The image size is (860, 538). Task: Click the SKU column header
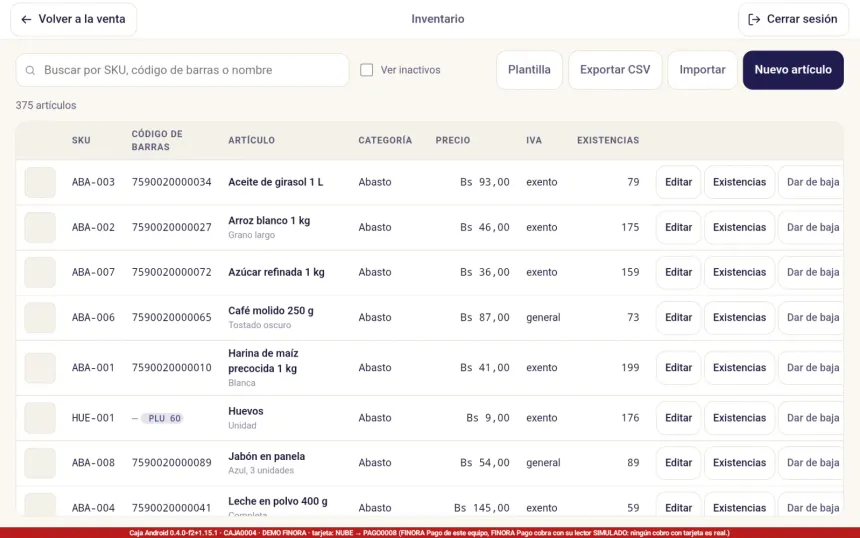pos(81,140)
